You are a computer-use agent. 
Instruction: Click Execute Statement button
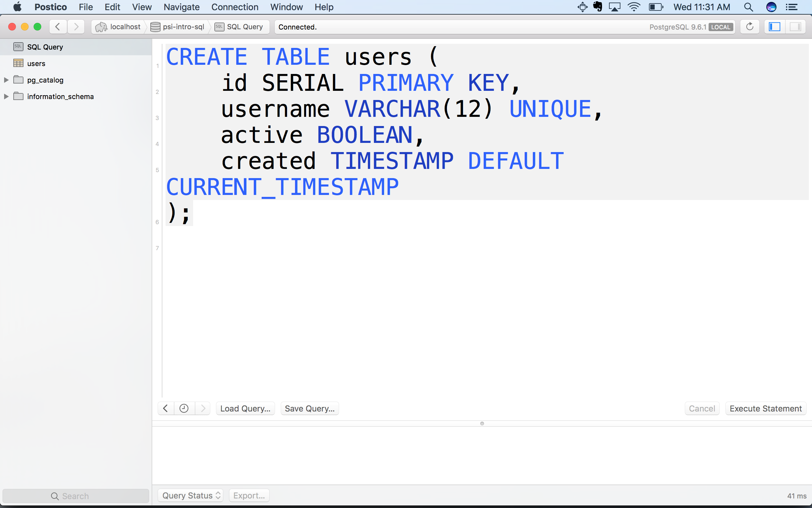pyautogui.click(x=766, y=409)
